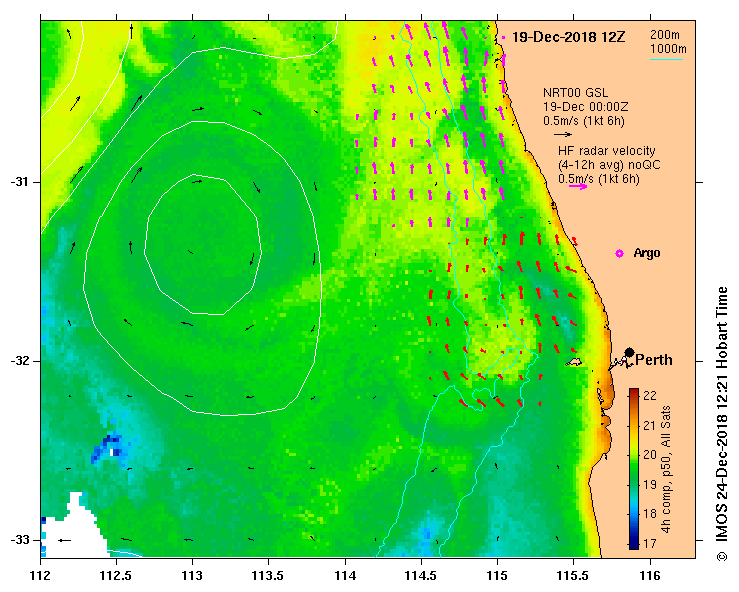Click the 22 value on color scale
This screenshot has width=739, height=592.
click(649, 395)
